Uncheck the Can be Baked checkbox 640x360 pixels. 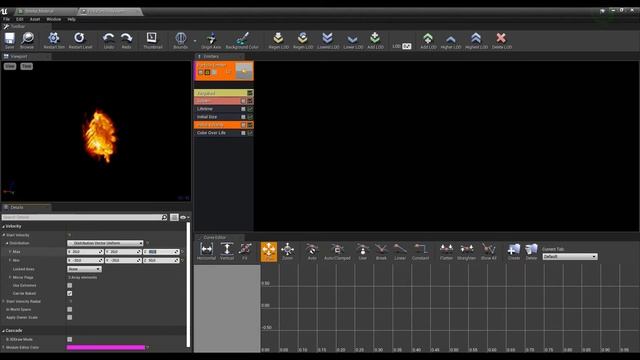(x=69, y=293)
